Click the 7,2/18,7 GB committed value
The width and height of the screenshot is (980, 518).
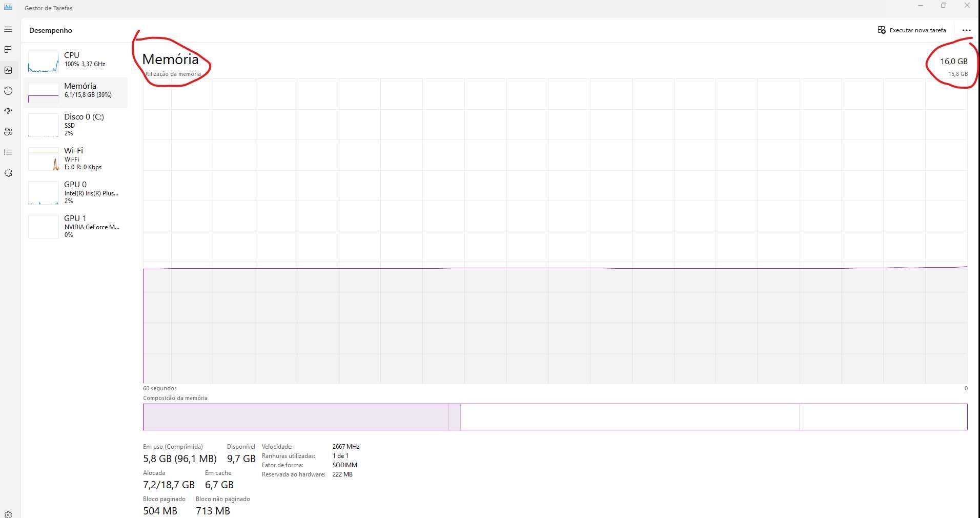[169, 485]
